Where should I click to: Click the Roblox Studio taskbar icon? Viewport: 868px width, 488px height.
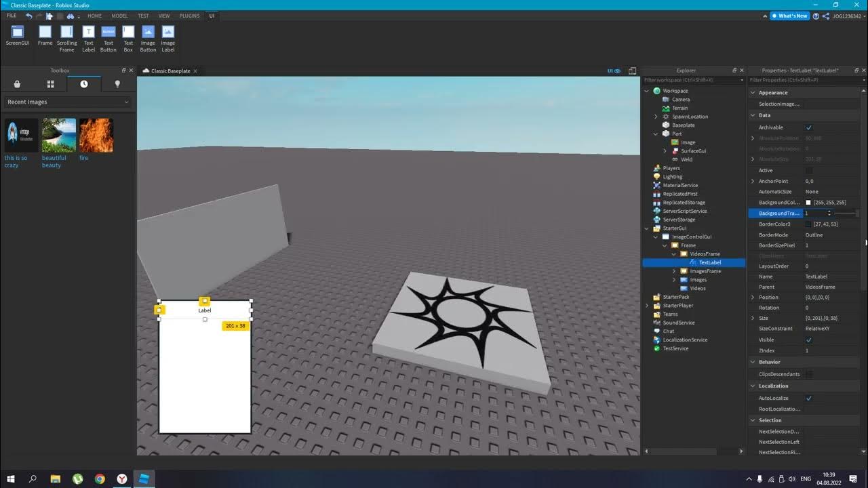144,479
